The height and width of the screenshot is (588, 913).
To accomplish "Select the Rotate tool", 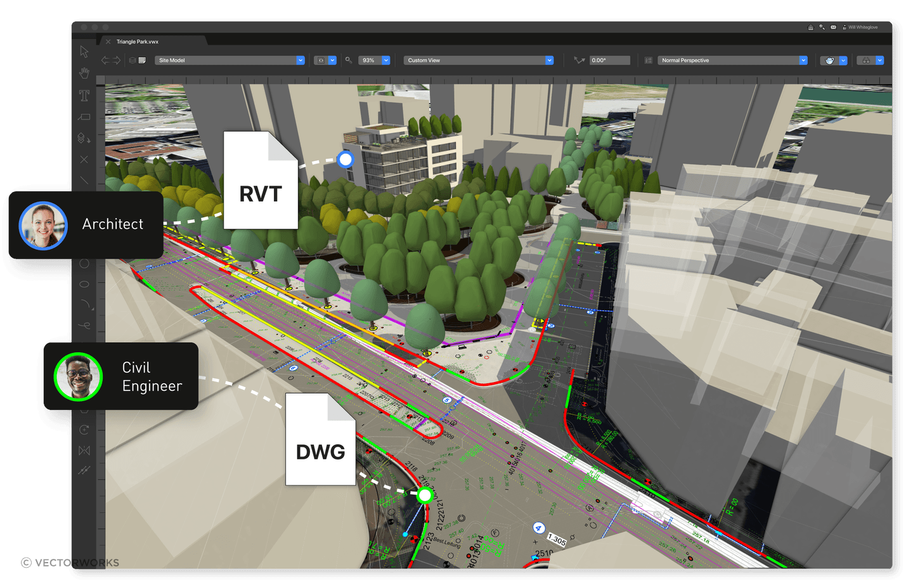I will click(x=84, y=430).
